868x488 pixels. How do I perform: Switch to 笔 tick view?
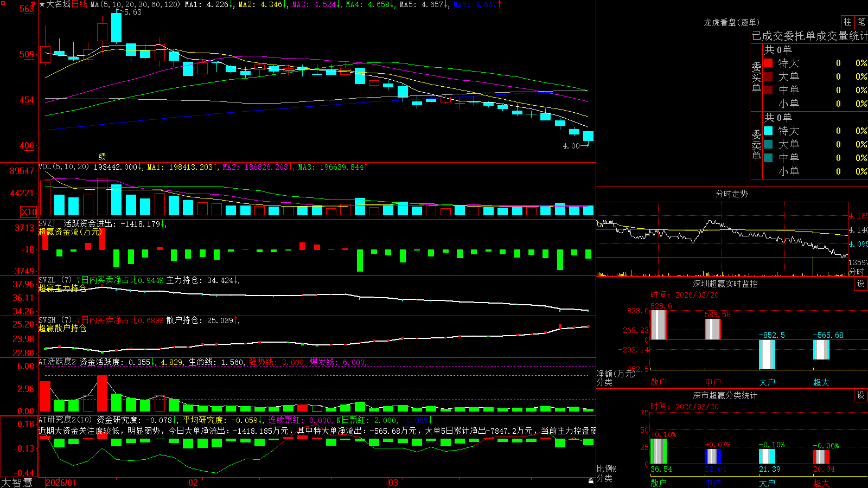(861, 22)
